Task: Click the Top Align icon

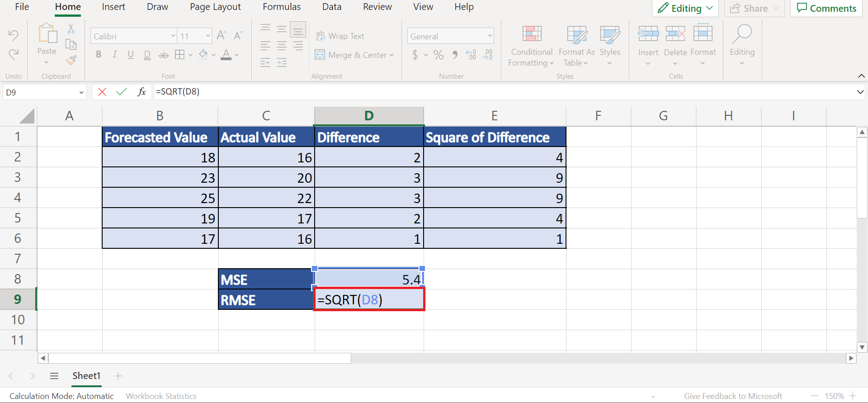Action: tap(265, 28)
